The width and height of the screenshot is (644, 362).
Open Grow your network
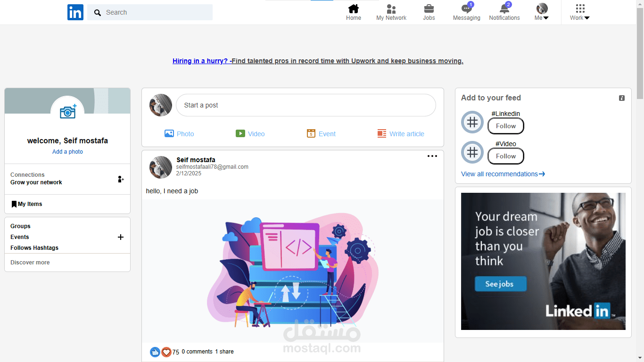(36, 182)
